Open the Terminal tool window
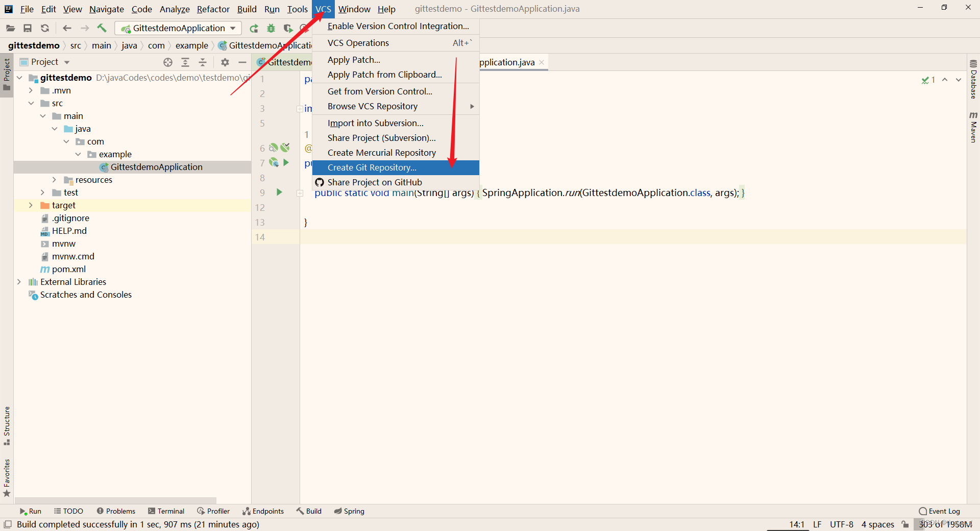Screen dimensions: 980x531 [166, 511]
